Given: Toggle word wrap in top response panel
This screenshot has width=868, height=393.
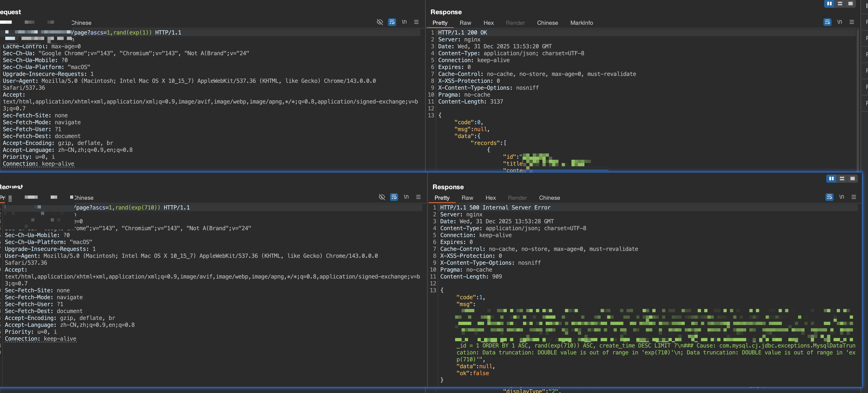Looking at the screenshot, I should pyautogui.click(x=827, y=22).
